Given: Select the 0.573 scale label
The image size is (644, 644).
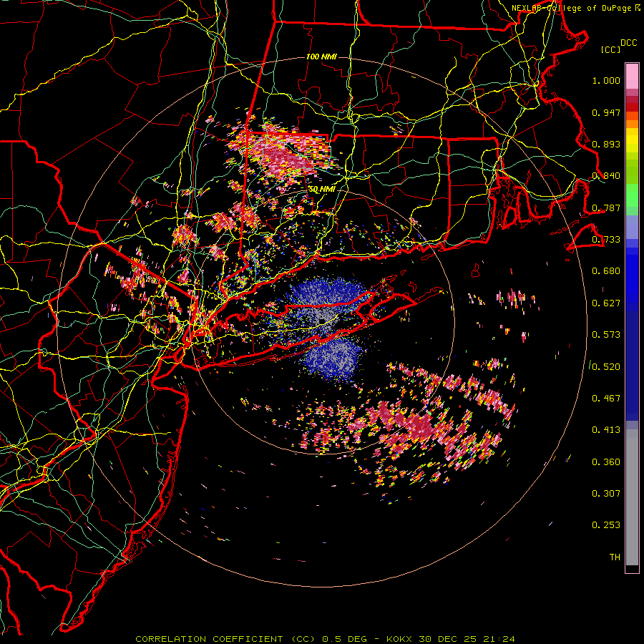Looking at the screenshot, I should pos(606,335).
